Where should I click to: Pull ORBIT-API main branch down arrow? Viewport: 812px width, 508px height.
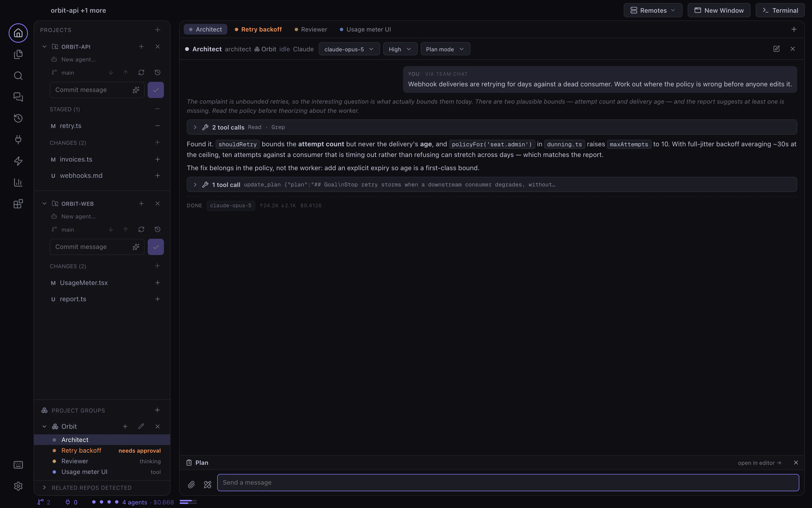click(x=111, y=73)
